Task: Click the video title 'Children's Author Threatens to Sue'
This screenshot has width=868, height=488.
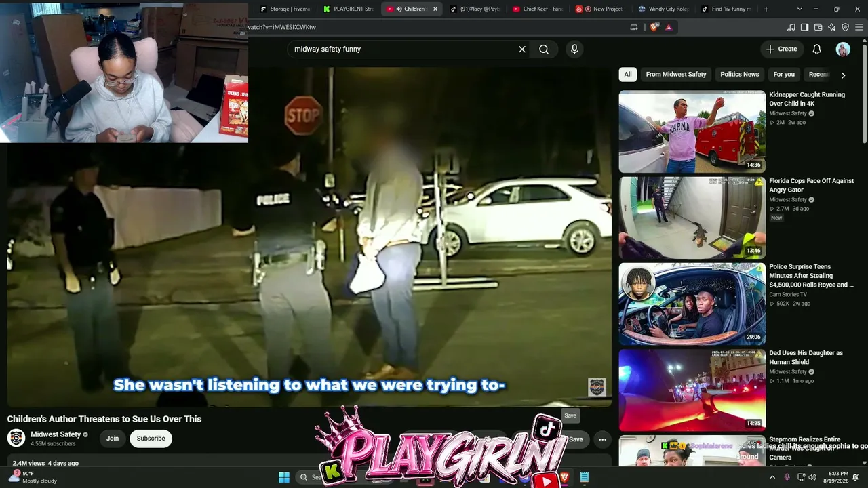Action: pyautogui.click(x=104, y=419)
